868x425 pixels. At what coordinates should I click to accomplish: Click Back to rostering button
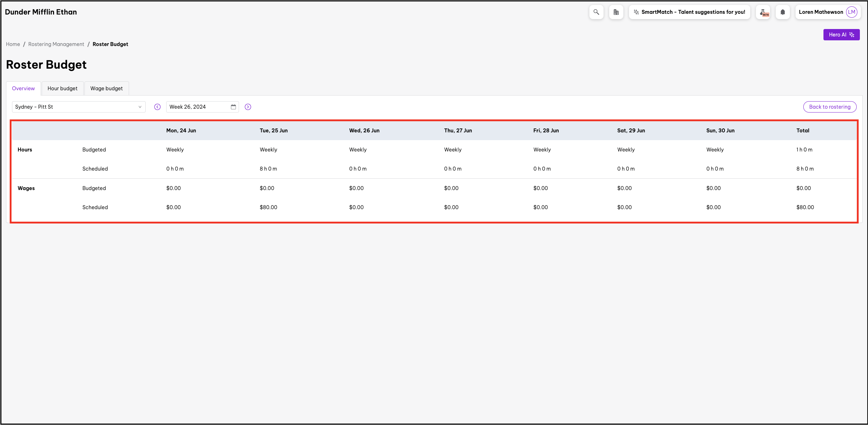pyautogui.click(x=829, y=107)
